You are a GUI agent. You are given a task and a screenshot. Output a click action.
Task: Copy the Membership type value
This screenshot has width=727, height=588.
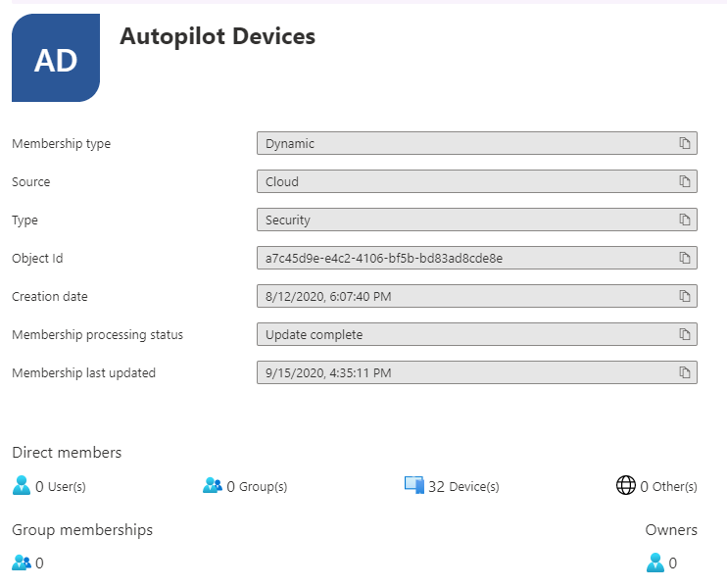(x=684, y=143)
